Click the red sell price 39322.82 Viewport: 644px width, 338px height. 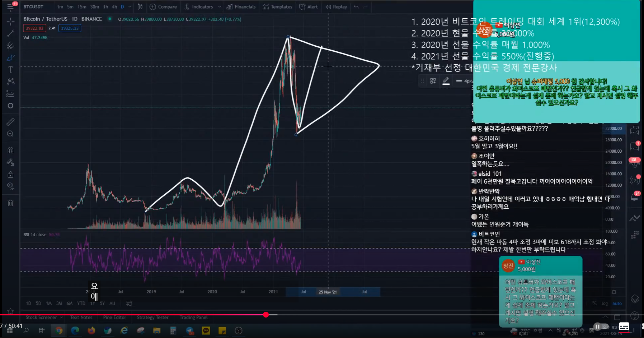pos(34,28)
